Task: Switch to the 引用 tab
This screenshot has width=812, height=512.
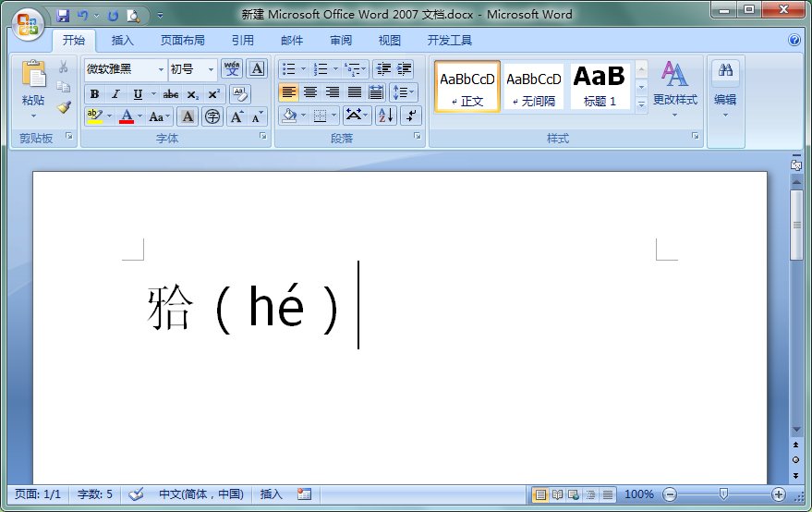Action: coord(242,41)
